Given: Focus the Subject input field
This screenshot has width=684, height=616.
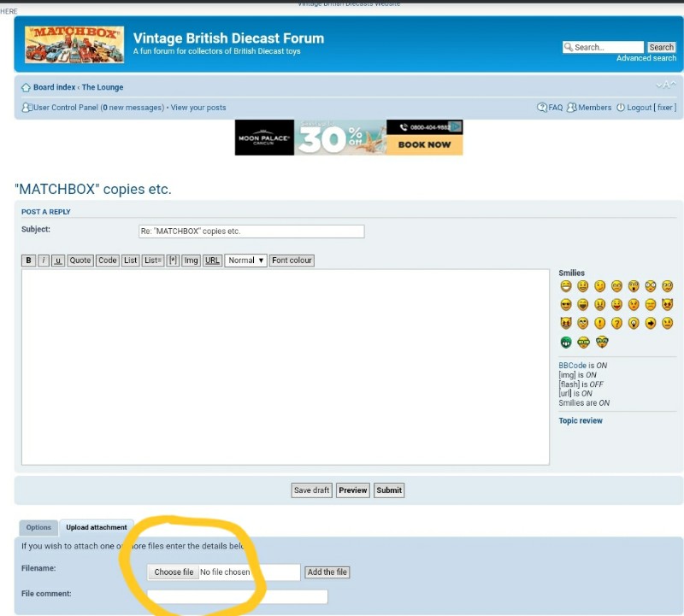Looking at the screenshot, I should tap(251, 231).
